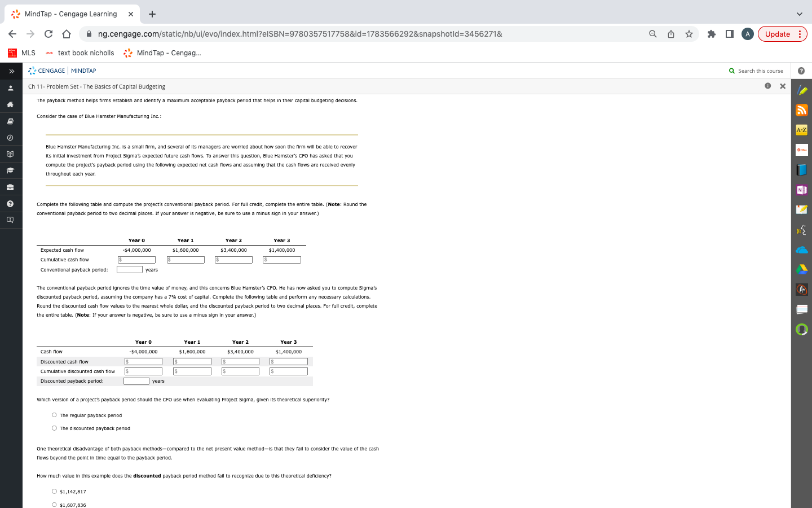Open the blue book app icon
The image size is (812, 508).
[x=802, y=170]
